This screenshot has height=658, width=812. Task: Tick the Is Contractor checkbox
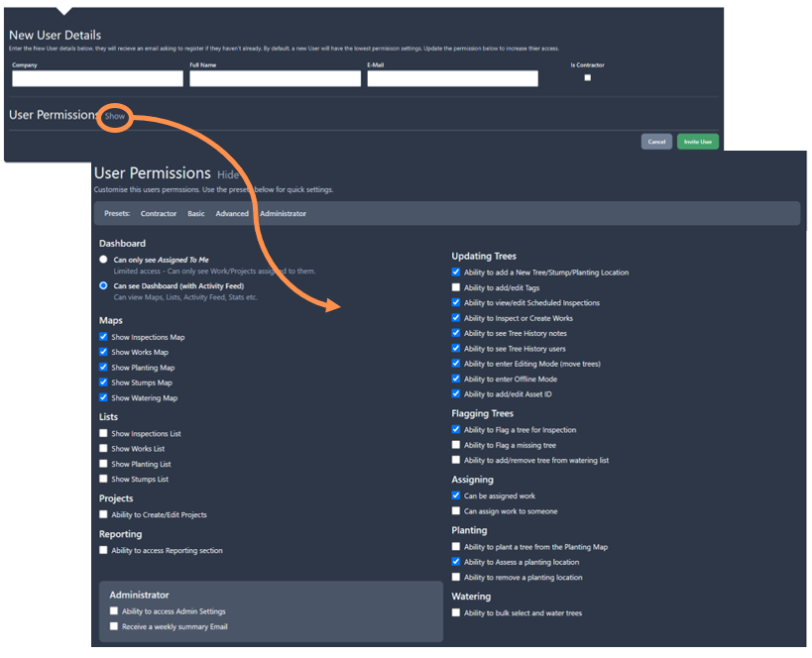coord(588,77)
